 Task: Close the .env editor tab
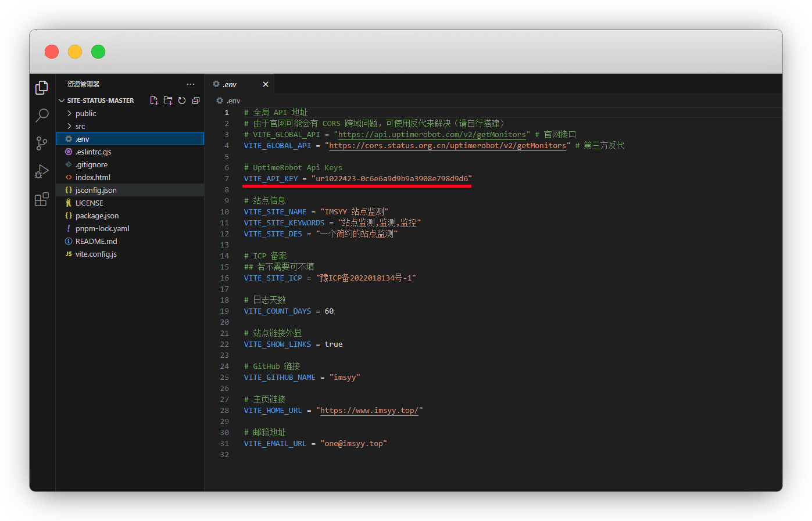266,84
